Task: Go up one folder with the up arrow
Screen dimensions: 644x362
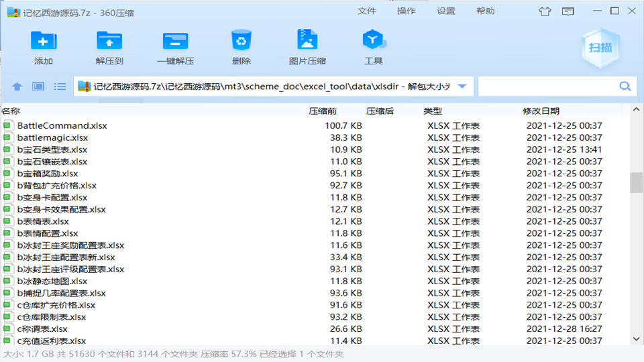Action: (x=17, y=86)
